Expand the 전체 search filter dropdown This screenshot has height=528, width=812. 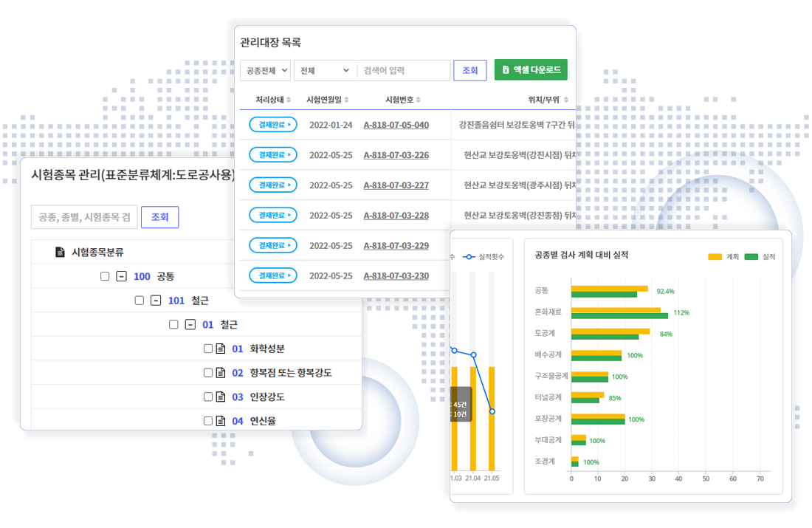324,71
